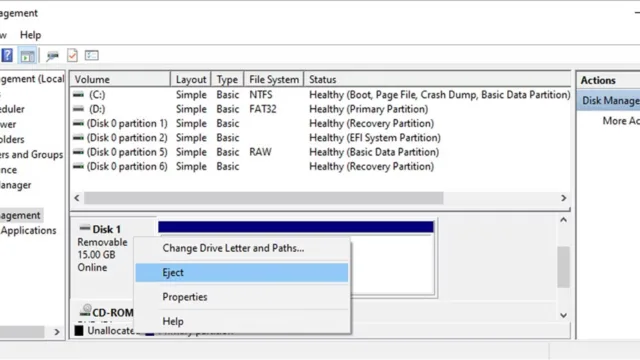Click the checkmark sheet toolbar icon

pos(72,55)
